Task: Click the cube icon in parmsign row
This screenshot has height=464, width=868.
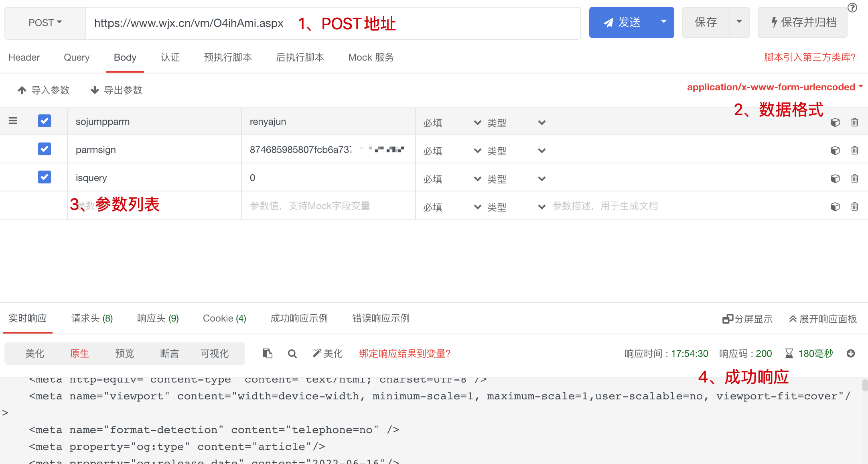Action: coord(835,151)
